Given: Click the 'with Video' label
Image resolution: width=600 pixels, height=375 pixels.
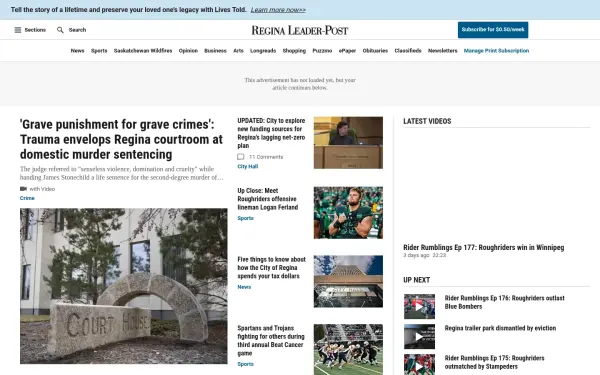Looking at the screenshot, I should 42,189.
